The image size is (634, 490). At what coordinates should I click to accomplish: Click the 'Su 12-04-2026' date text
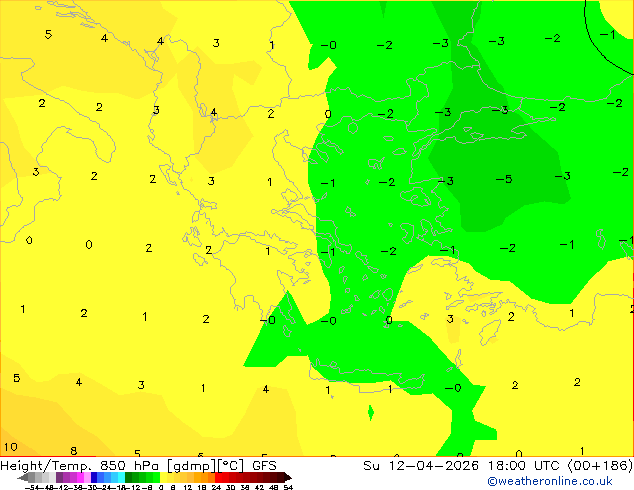click(421, 466)
